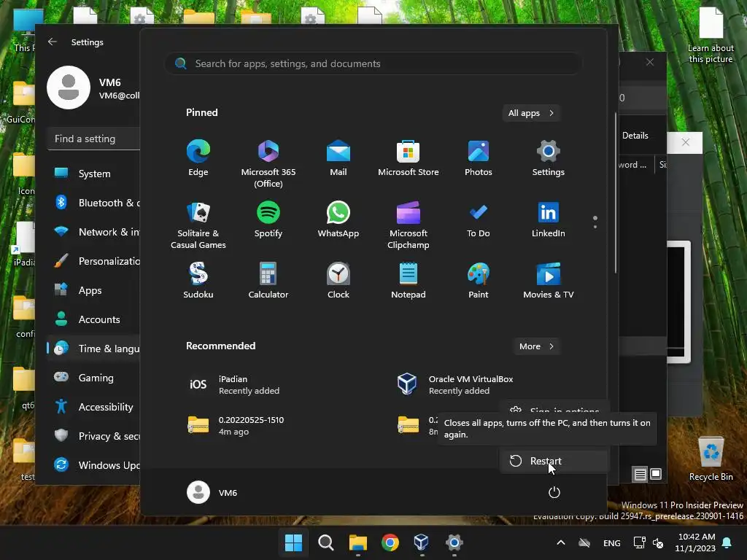Select Time & language in Settings sidebar
Screen dimensions: 747x560
coord(93,349)
